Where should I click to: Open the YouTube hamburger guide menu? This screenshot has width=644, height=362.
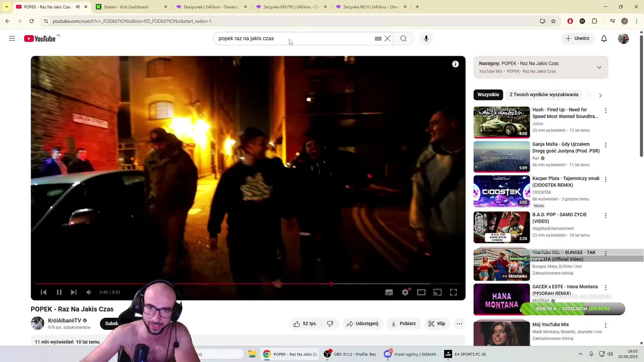[x=12, y=39]
